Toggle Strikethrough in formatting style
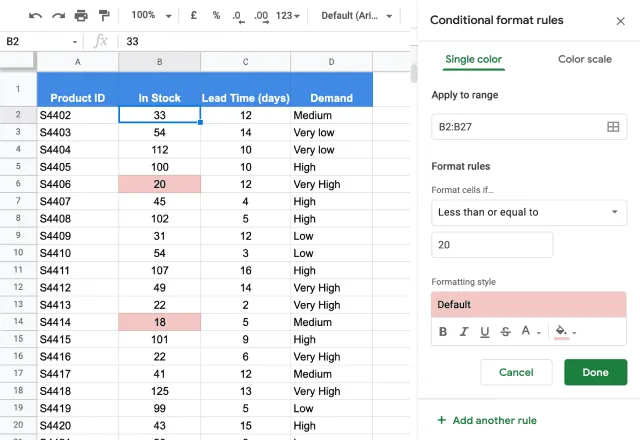 tap(505, 332)
